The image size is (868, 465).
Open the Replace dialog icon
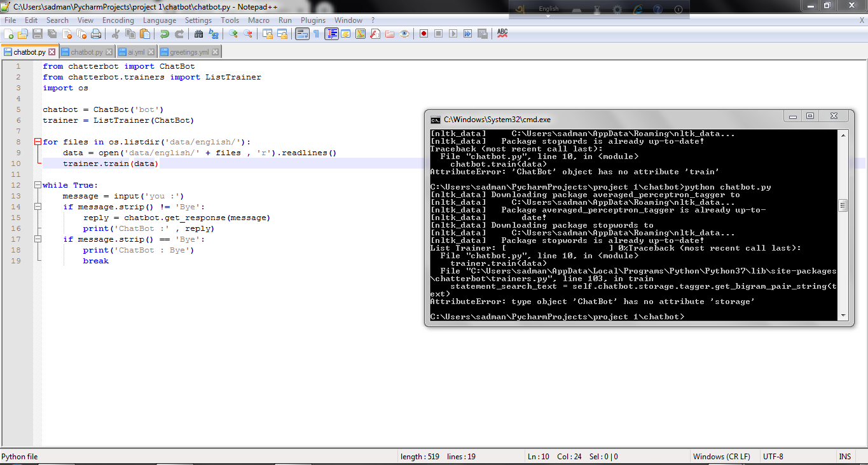click(x=214, y=33)
